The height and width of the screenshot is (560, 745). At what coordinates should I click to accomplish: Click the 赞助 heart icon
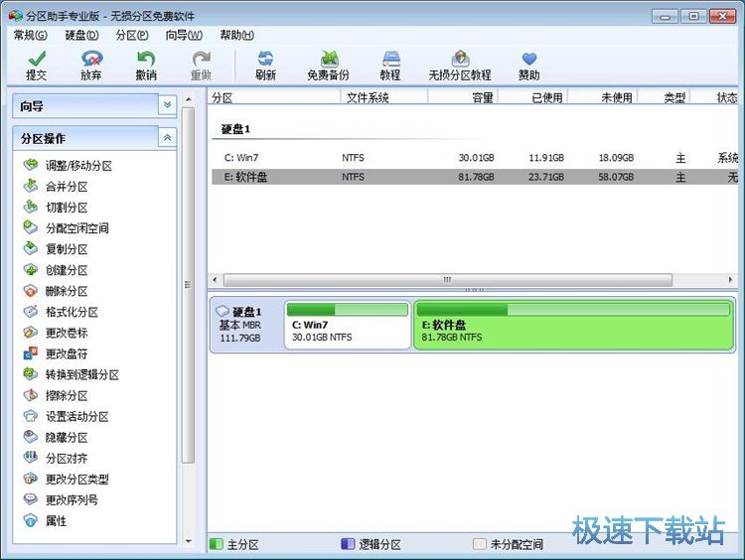point(528,66)
